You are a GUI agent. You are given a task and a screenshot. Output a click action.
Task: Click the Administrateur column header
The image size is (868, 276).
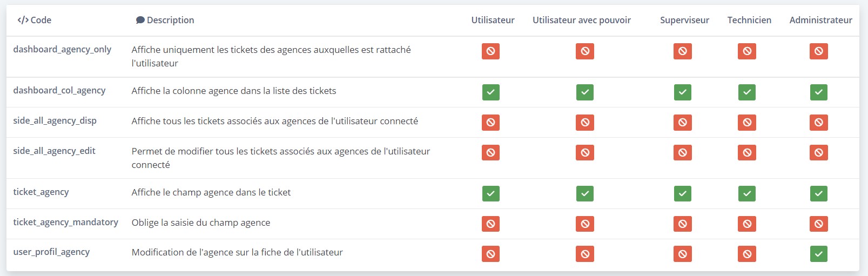[820, 20]
